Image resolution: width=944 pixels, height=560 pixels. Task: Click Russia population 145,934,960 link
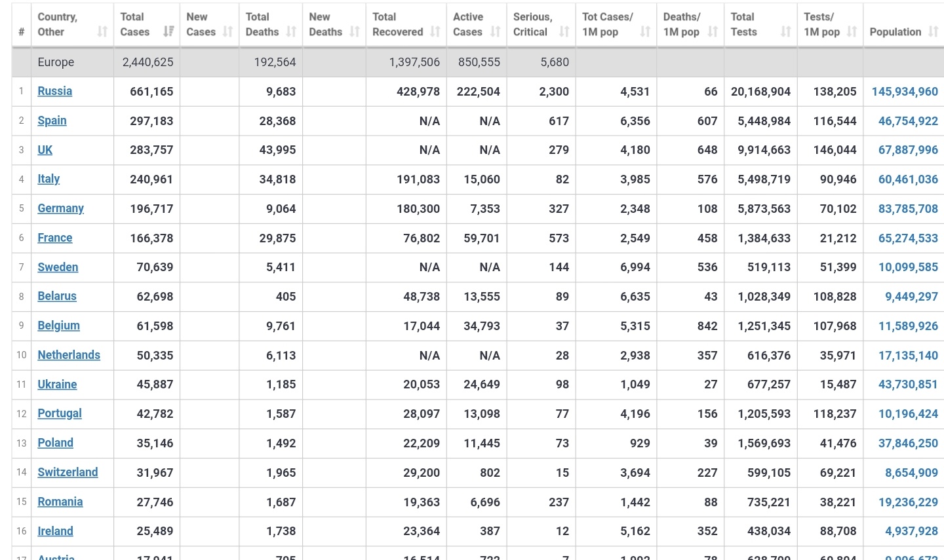[x=905, y=92]
